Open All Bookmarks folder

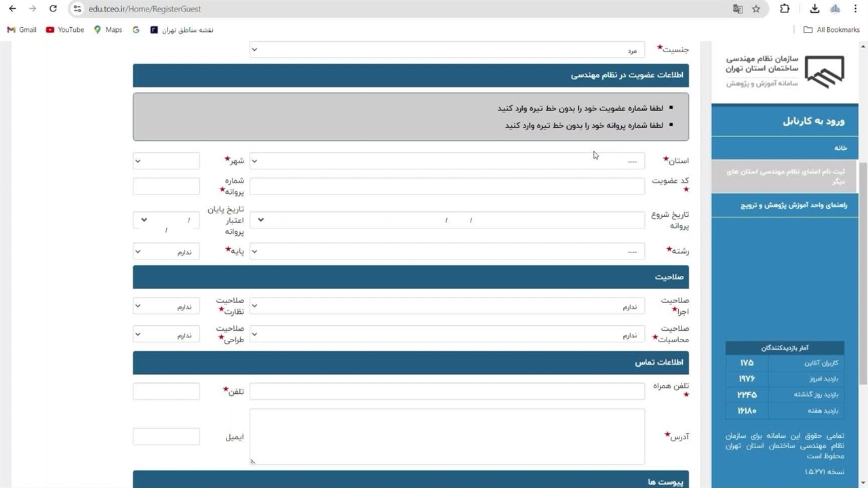pyautogui.click(x=831, y=30)
